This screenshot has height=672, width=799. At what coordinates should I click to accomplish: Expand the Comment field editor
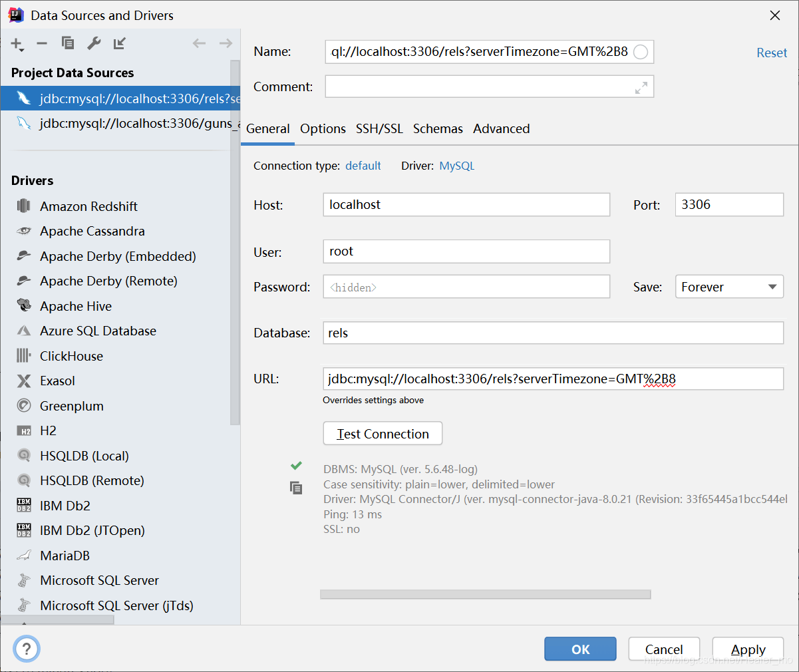[641, 86]
